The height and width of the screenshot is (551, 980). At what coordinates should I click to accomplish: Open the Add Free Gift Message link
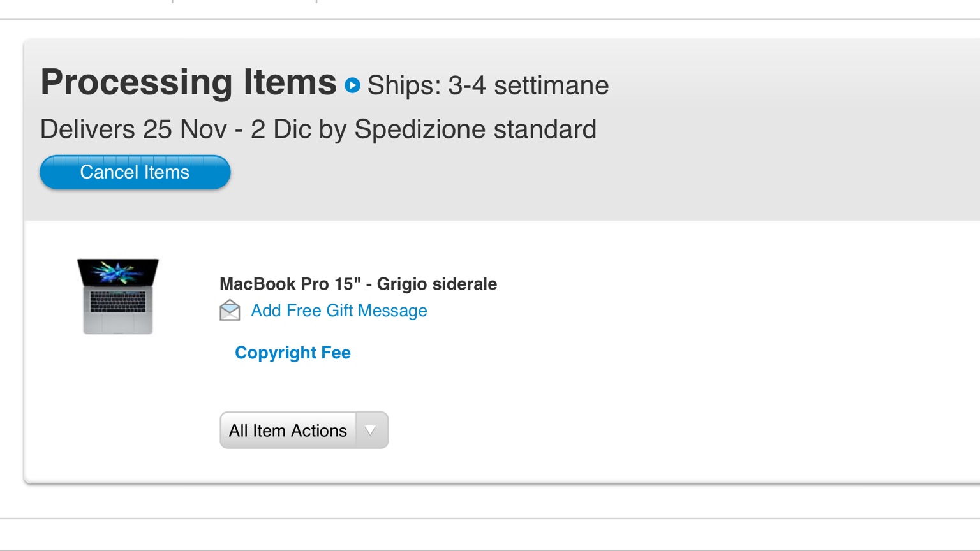339,311
